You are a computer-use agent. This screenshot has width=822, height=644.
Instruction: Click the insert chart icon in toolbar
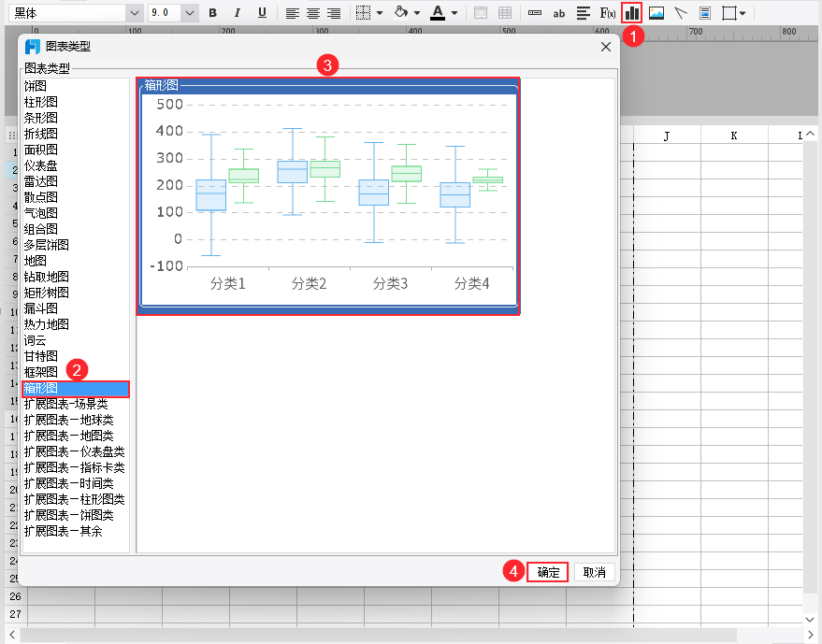[633, 13]
